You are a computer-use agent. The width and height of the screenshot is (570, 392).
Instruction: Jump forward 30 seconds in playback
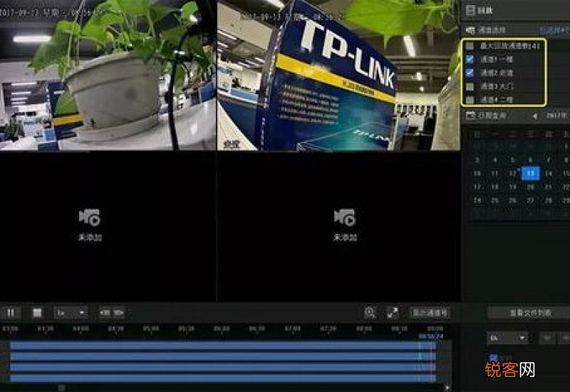[x=118, y=313]
